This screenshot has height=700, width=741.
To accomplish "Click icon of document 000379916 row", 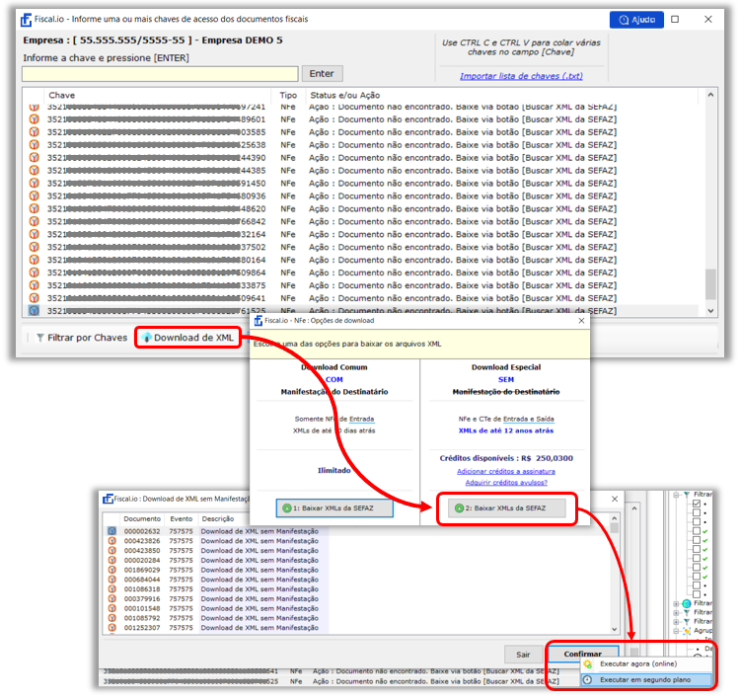I will [112, 598].
